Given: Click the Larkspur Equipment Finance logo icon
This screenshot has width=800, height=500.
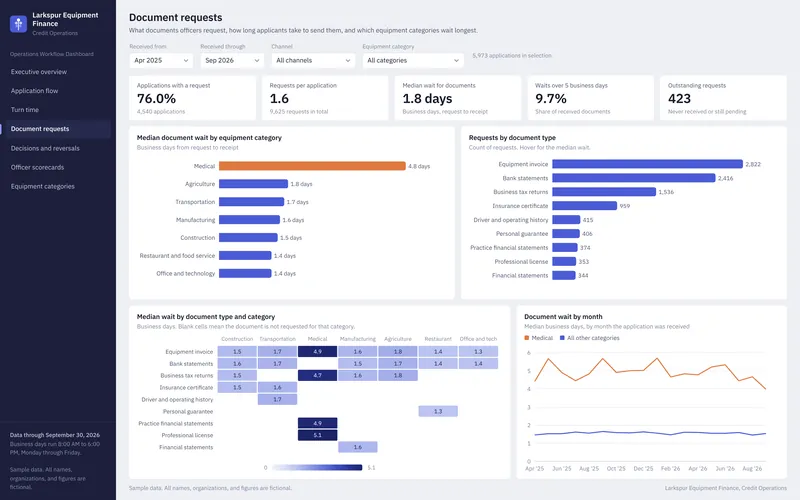Looking at the screenshot, I should (x=18, y=23).
